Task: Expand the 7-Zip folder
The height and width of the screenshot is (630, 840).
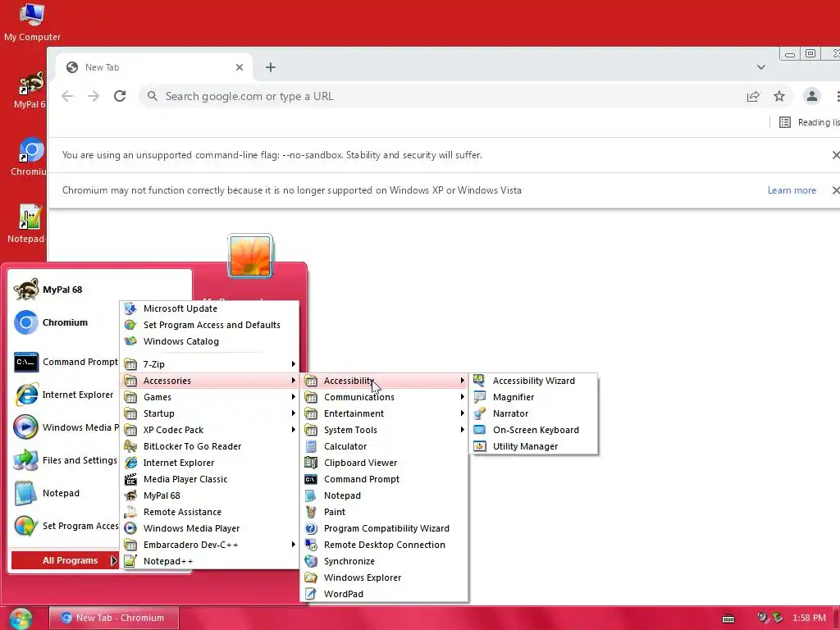Action: click(x=209, y=364)
